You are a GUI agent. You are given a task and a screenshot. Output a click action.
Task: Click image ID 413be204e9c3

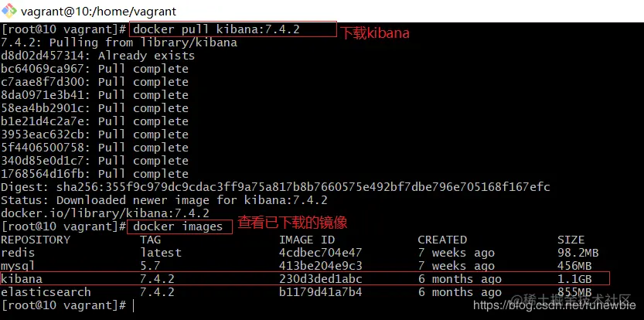[x=320, y=266]
